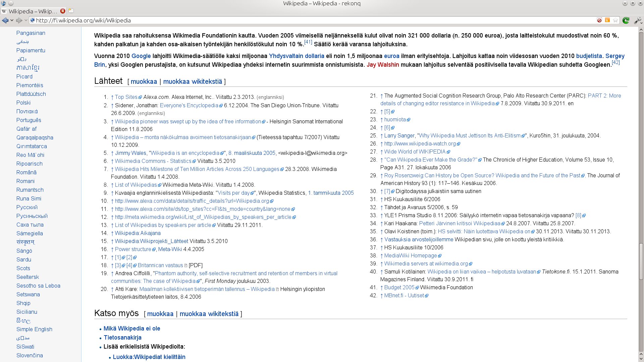Click the up arrow of reference 14

tap(112, 233)
